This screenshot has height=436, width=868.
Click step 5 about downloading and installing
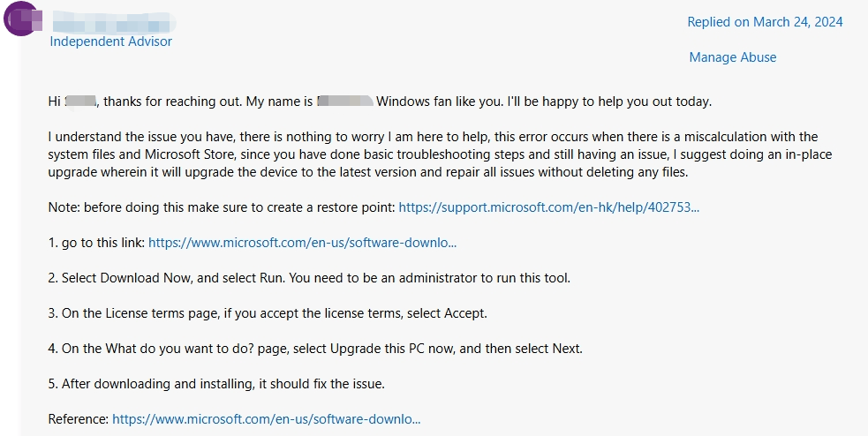point(216,383)
